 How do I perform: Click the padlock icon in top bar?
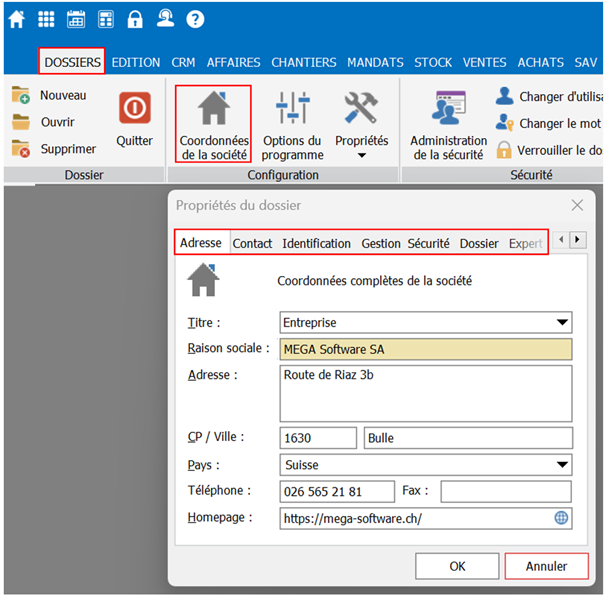coord(135,19)
